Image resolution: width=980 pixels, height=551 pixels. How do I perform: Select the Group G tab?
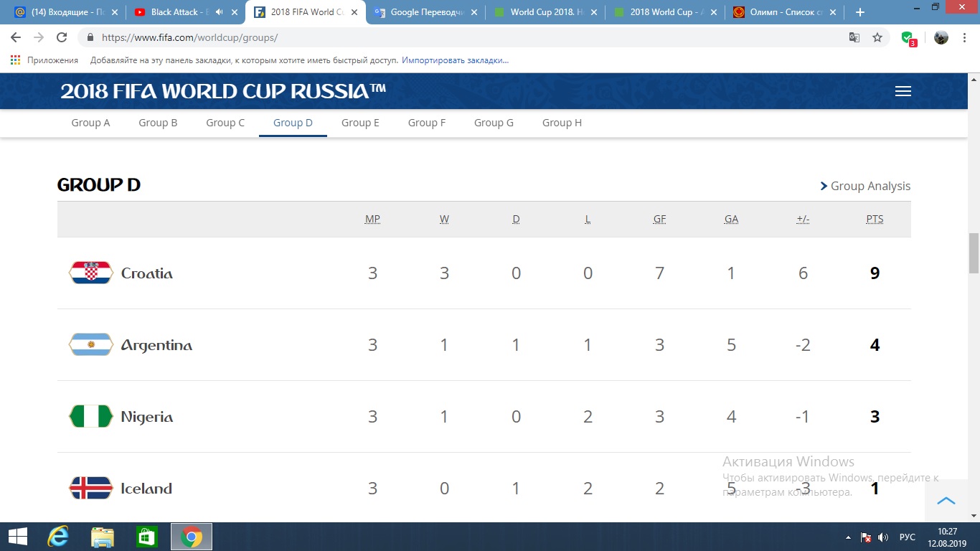click(x=494, y=123)
